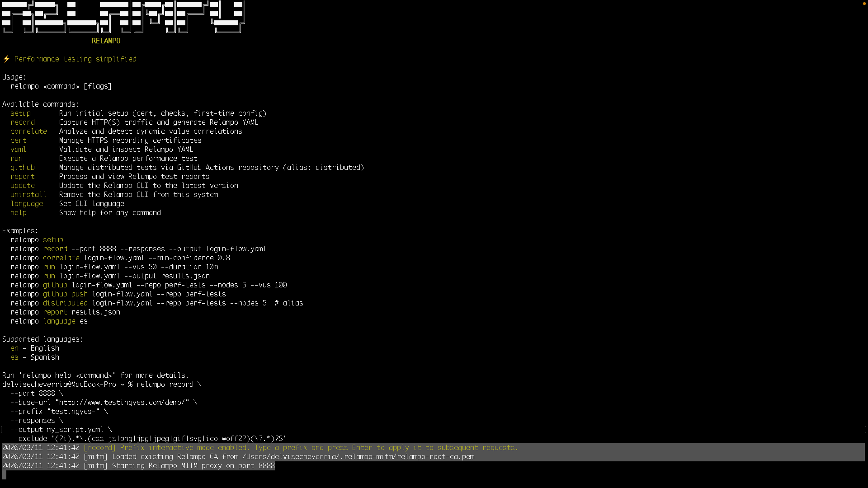This screenshot has height=488, width=868.
Task: Click the uninstall command entry
Action: coord(28,194)
